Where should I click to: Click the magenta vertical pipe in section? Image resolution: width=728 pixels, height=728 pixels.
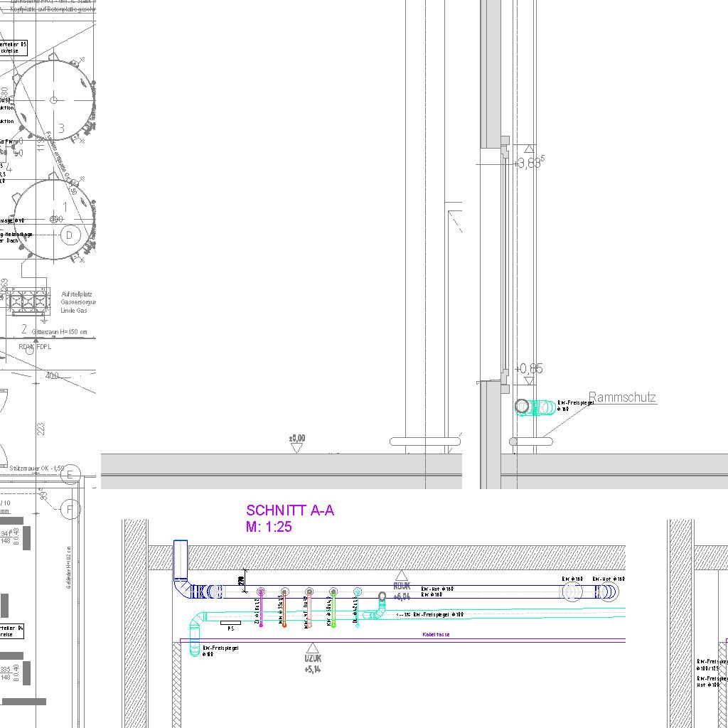(261, 609)
